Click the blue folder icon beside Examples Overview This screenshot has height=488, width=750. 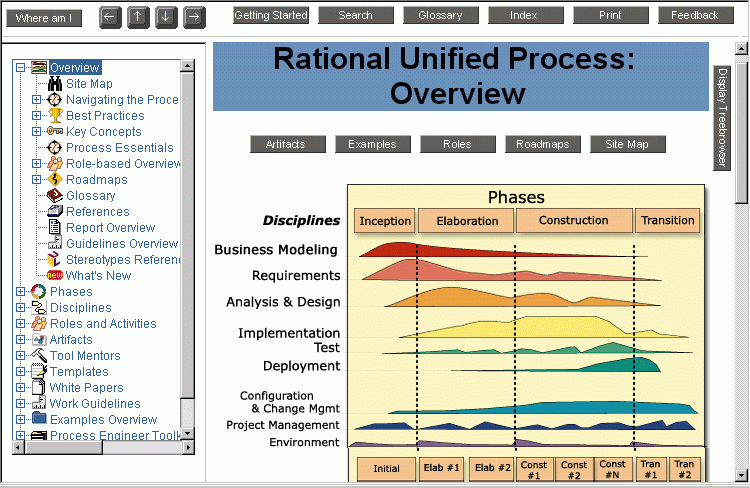(39, 419)
